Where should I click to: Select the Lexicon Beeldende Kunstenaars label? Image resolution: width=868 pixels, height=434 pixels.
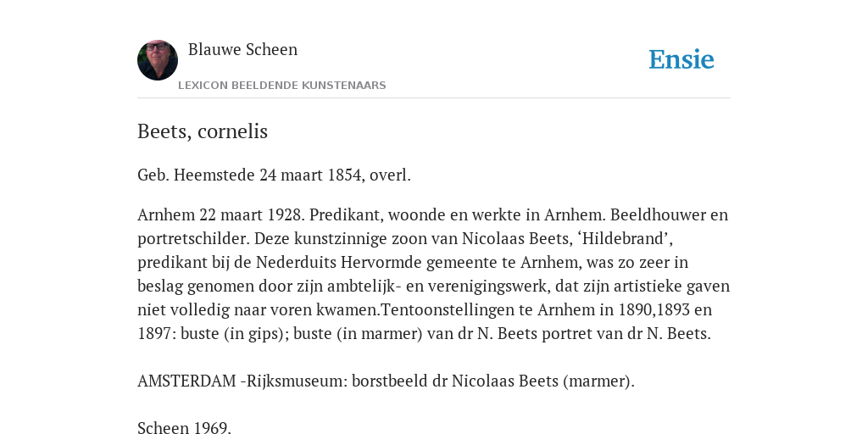(x=281, y=86)
